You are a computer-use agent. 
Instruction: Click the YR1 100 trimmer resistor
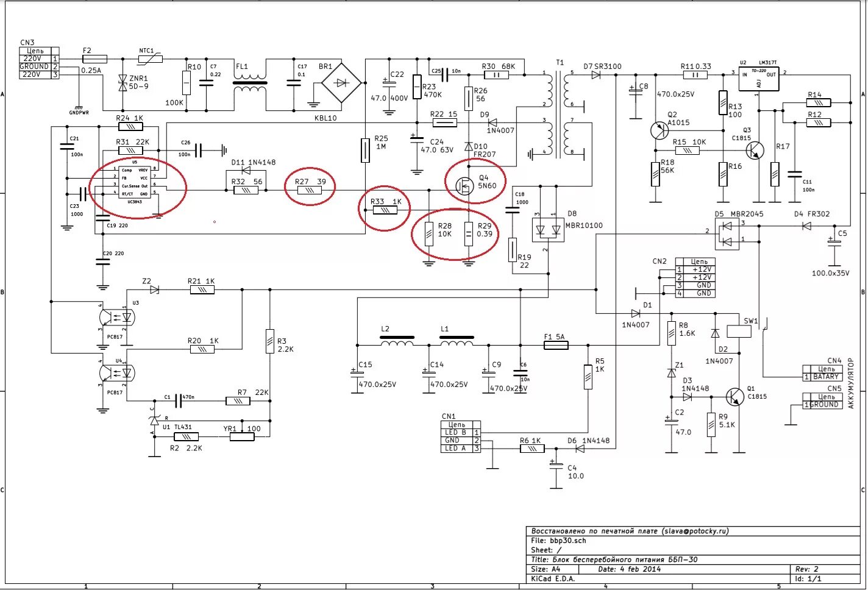click(242, 436)
